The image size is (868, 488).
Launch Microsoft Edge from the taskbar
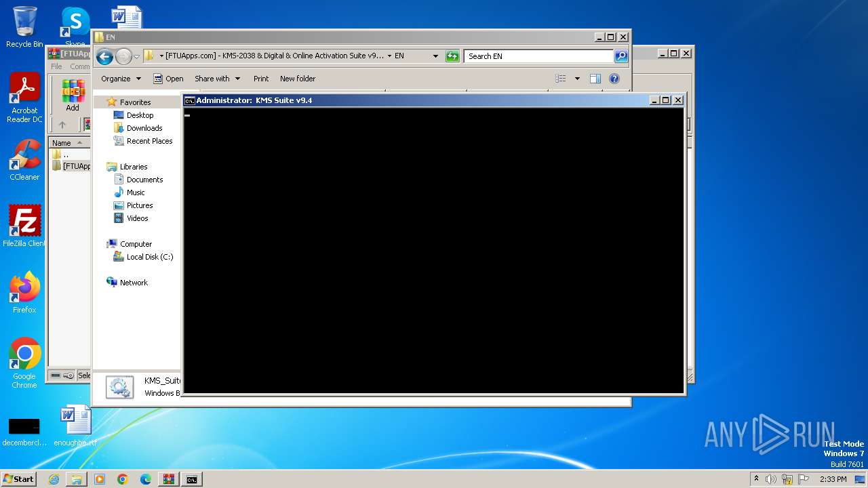(x=146, y=479)
